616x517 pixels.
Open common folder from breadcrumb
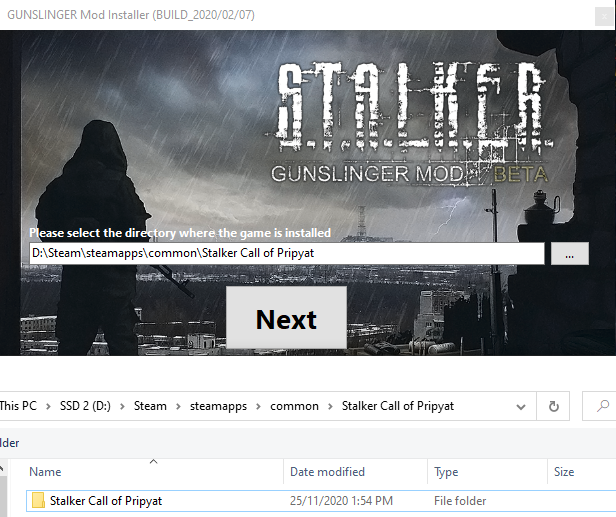tap(294, 406)
